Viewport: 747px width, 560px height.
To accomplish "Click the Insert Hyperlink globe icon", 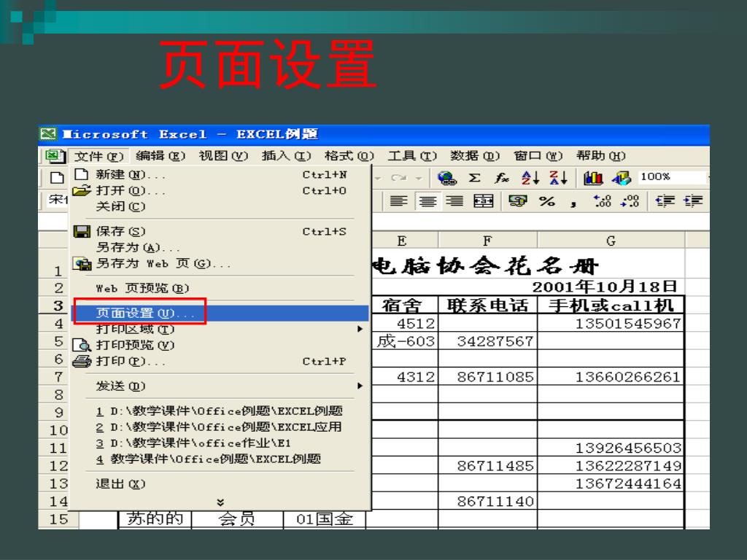I will (447, 178).
